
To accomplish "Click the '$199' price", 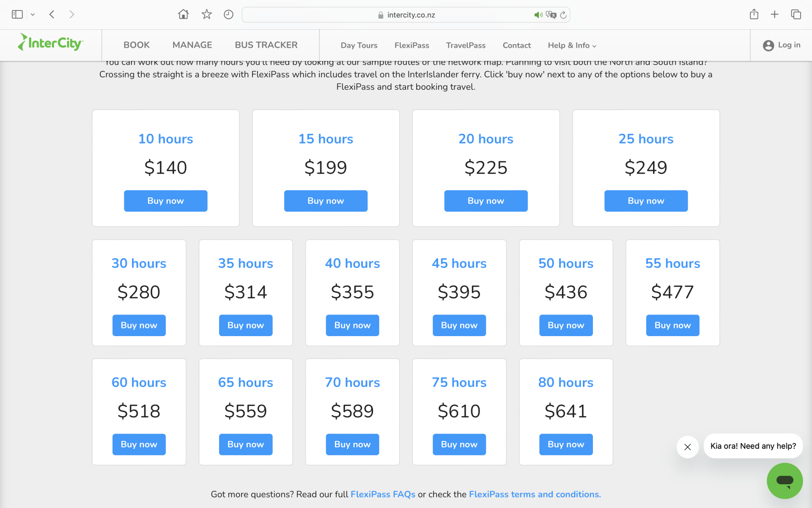I will tap(326, 168).
